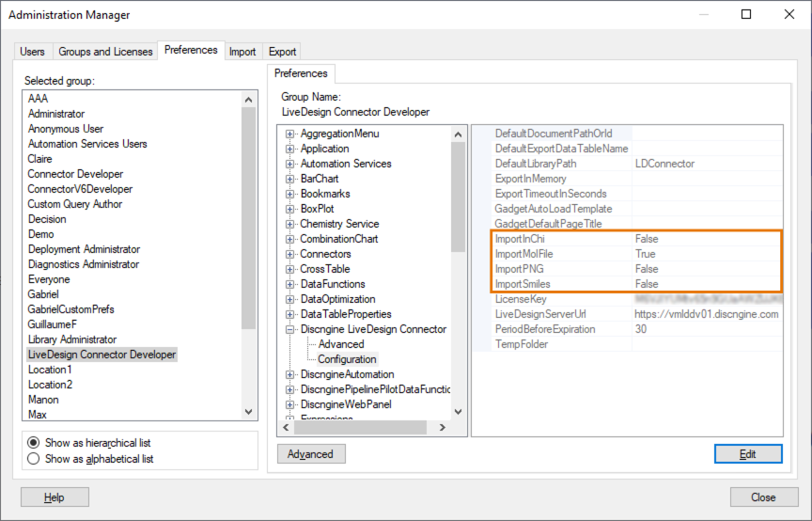
Task: Select the AAA group
Action: pos(38,99)
